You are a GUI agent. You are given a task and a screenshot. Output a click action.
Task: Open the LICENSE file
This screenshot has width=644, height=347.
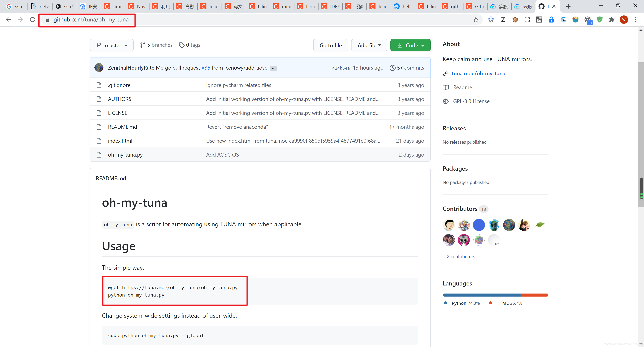pos(118,113)
